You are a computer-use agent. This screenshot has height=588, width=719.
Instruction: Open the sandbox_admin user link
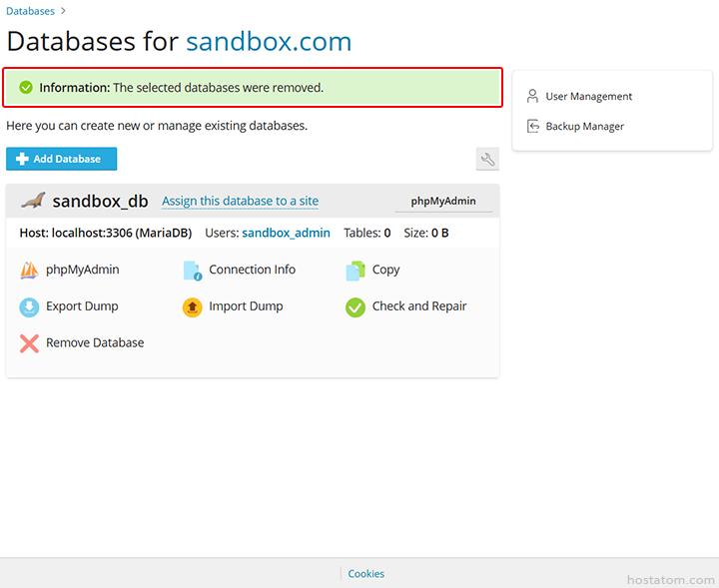[286, 234]
